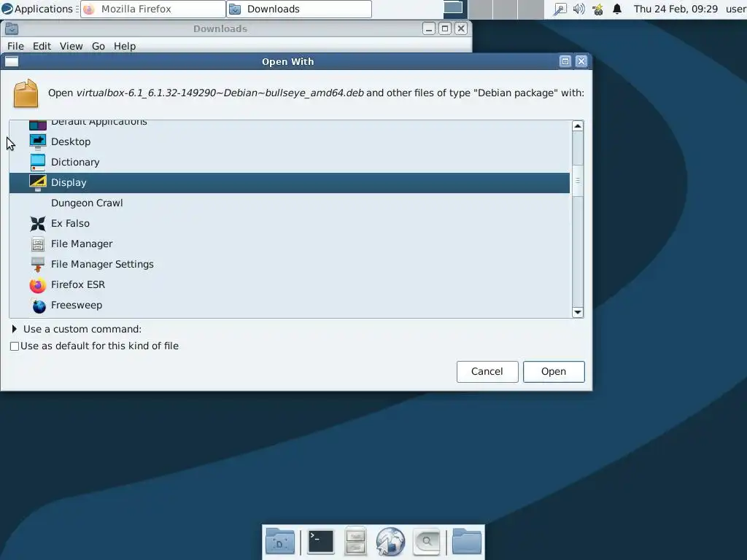Switch to the first workspace in the pager

tap(455, 9)
